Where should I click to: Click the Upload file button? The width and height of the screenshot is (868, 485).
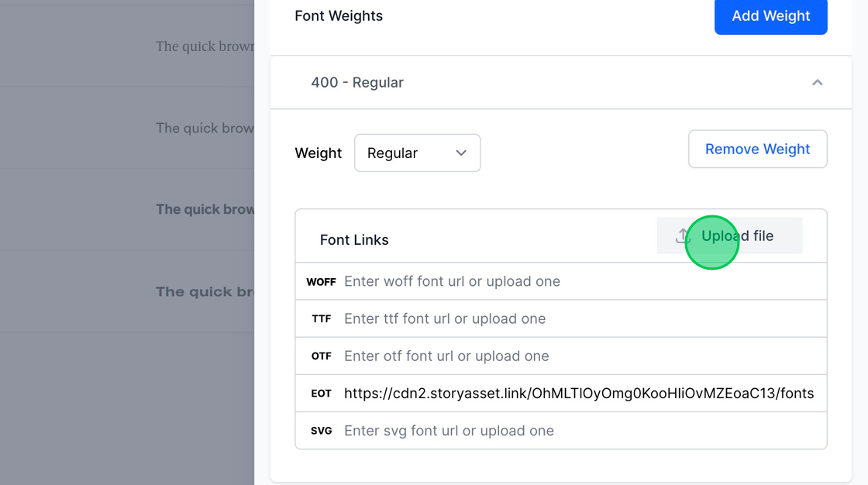coord(729,236)
